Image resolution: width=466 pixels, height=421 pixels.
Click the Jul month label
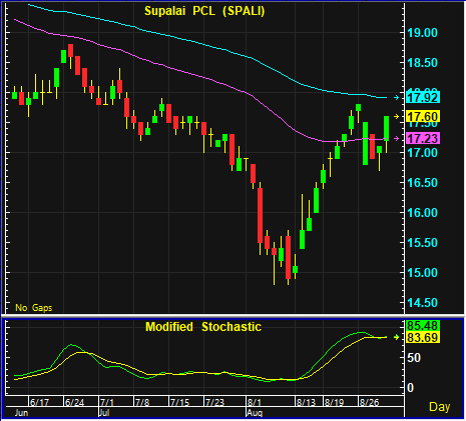point(104,413)
